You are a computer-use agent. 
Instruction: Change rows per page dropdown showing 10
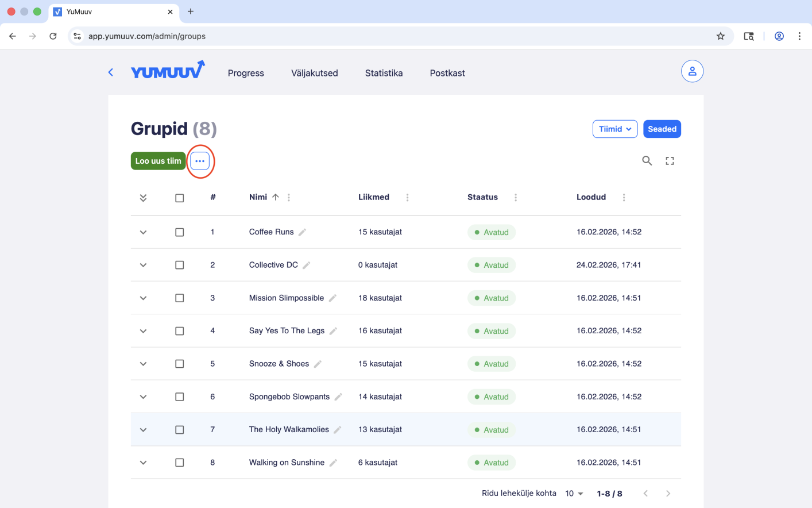coord(574,494)
